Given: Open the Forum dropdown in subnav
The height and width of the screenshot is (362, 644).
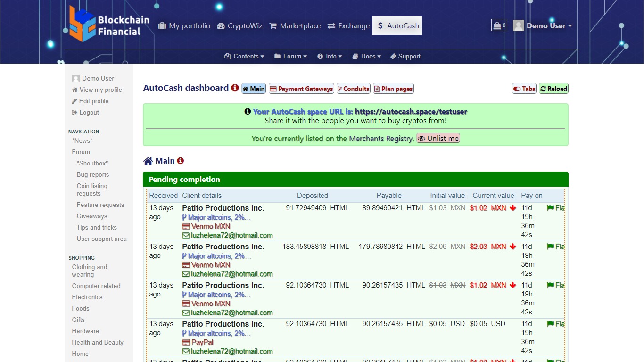Looking at the screenshot, I should click(290, 56).
